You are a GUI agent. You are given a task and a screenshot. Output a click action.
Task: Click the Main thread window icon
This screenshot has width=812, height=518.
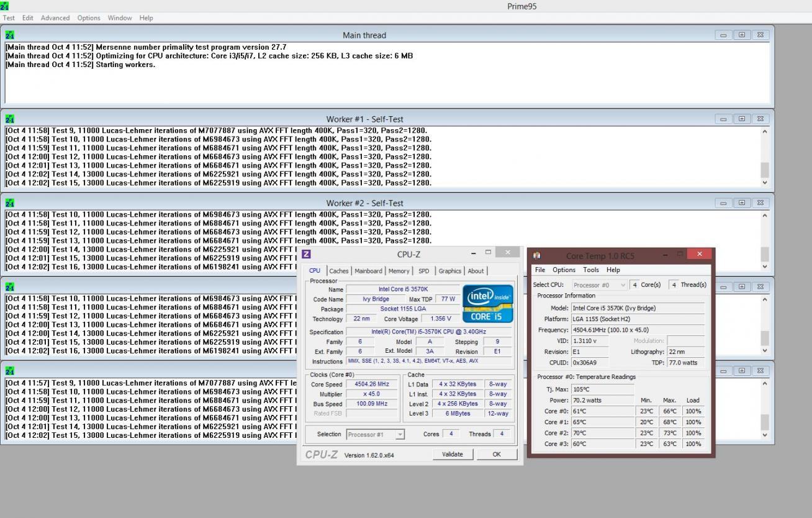pyautogui.click(x=9, y=35)
